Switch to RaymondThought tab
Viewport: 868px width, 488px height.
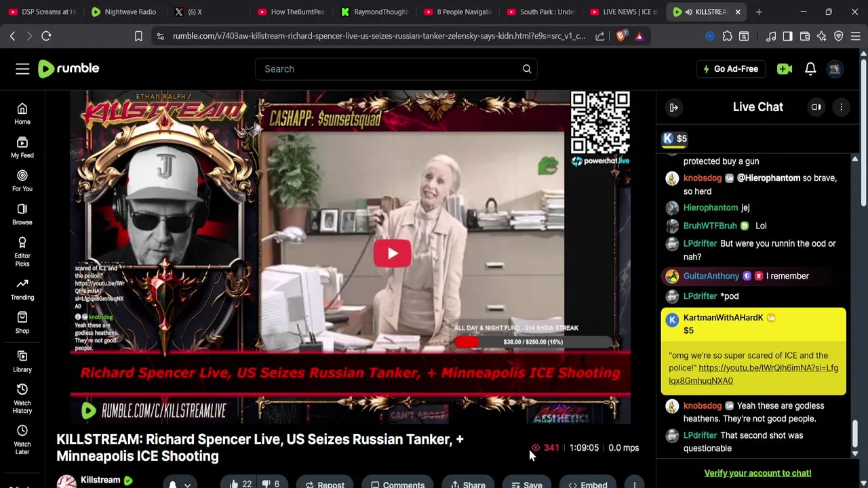[x=374, y=12]
